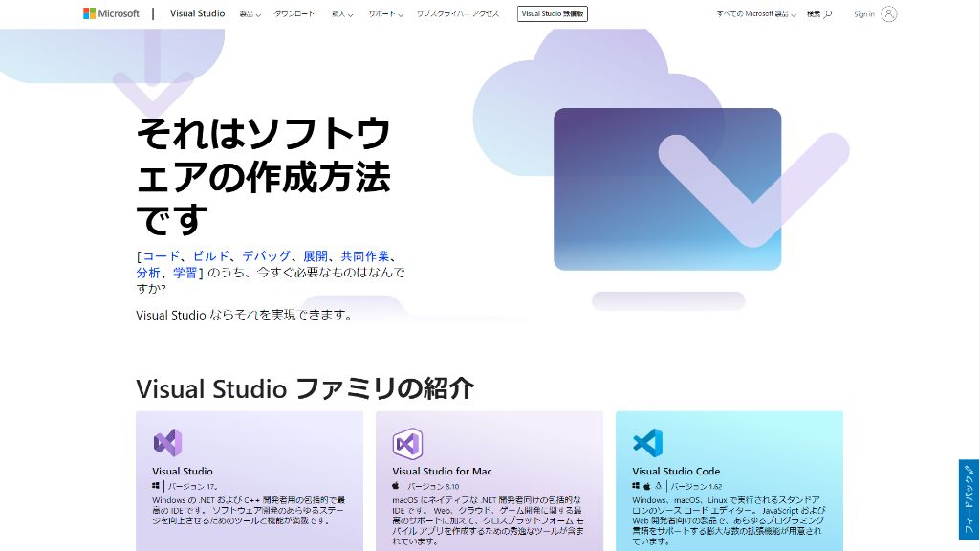Click Linux icon in Visual Studio Code card
Viewport: 980px width, 551px height.
tap(658, 486)
